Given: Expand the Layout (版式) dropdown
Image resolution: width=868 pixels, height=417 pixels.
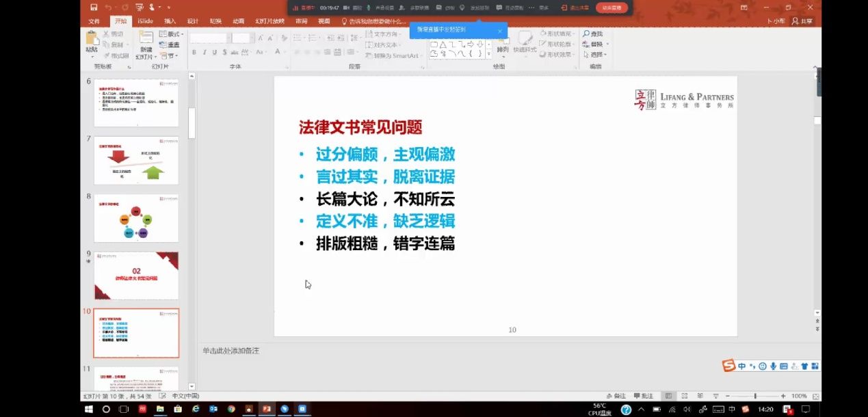Looking at the screenshot, I should pyautogui.click(x=171, y=33).
